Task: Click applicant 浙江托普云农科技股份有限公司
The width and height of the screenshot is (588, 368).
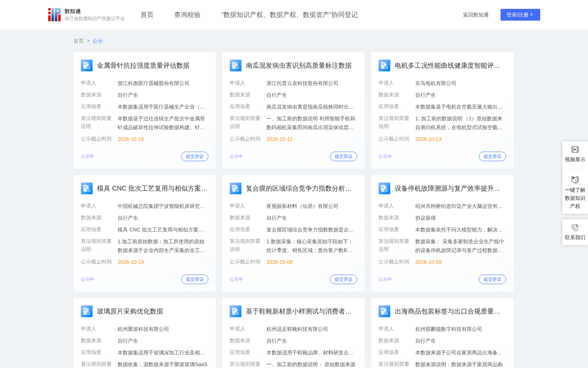Action: [302, 83]
